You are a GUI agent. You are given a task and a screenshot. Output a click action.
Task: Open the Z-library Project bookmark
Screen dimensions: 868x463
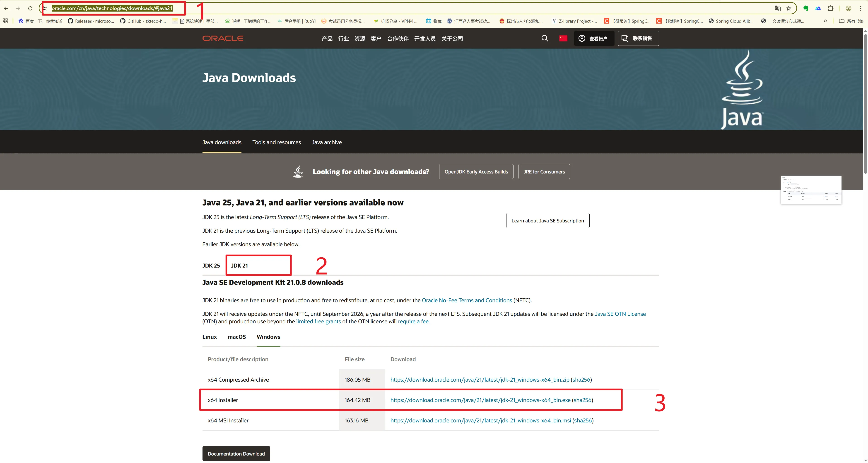(574, 21)
